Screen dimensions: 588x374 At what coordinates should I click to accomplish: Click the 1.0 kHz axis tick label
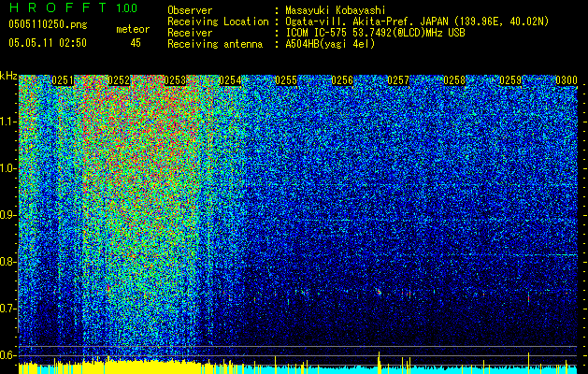click(8, 168)
